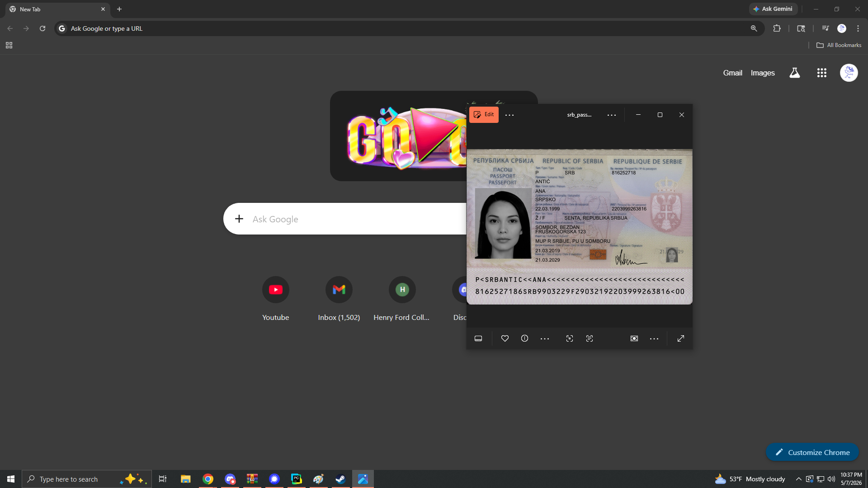Open Search Labs flask icon
The height and width of the screenshot is (488, 868).
[x=795, y=73]
